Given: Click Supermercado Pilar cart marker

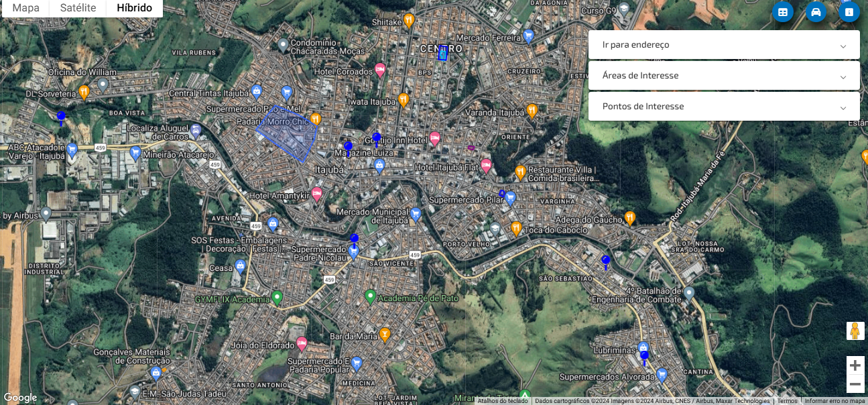Looking at the screenshot, I should click(x=510, y=198).
